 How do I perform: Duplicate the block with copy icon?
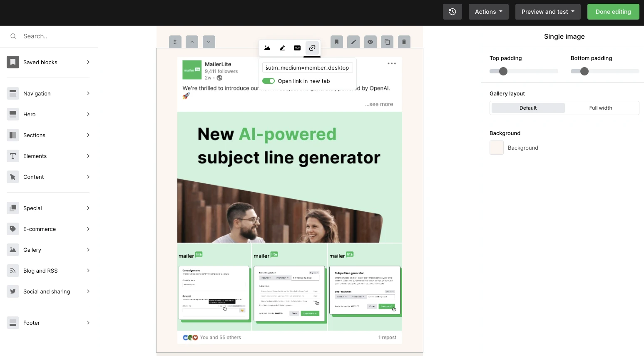coord(387,42)
